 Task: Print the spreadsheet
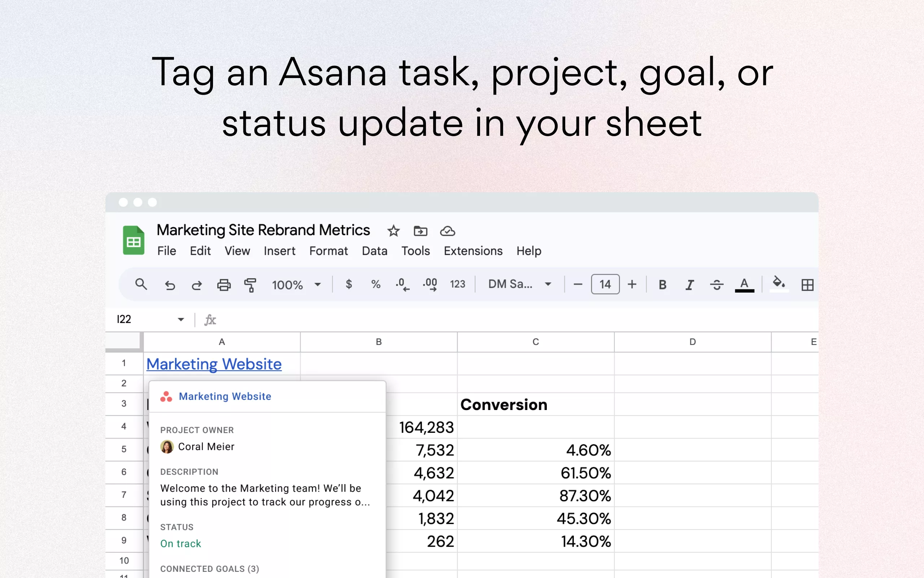pos(224,285)
